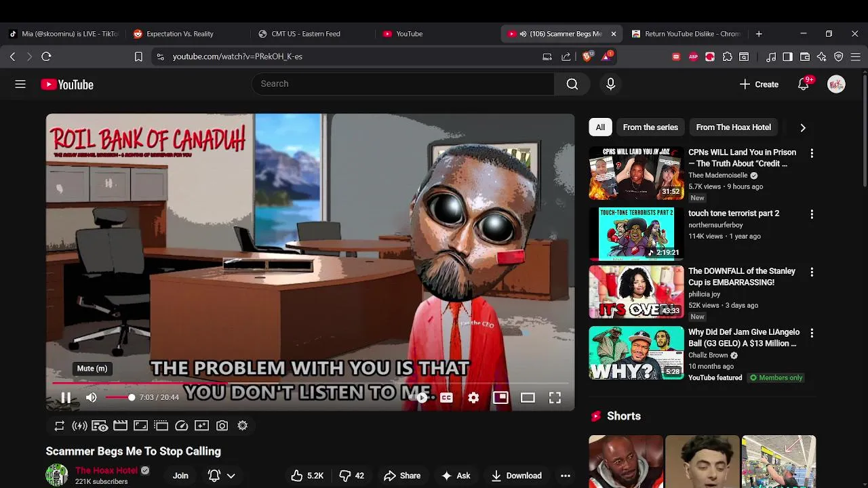Switch to TikTok Mia LIVE tab
868x488 pixels.
pyautogui.click(x=64, y=34)
